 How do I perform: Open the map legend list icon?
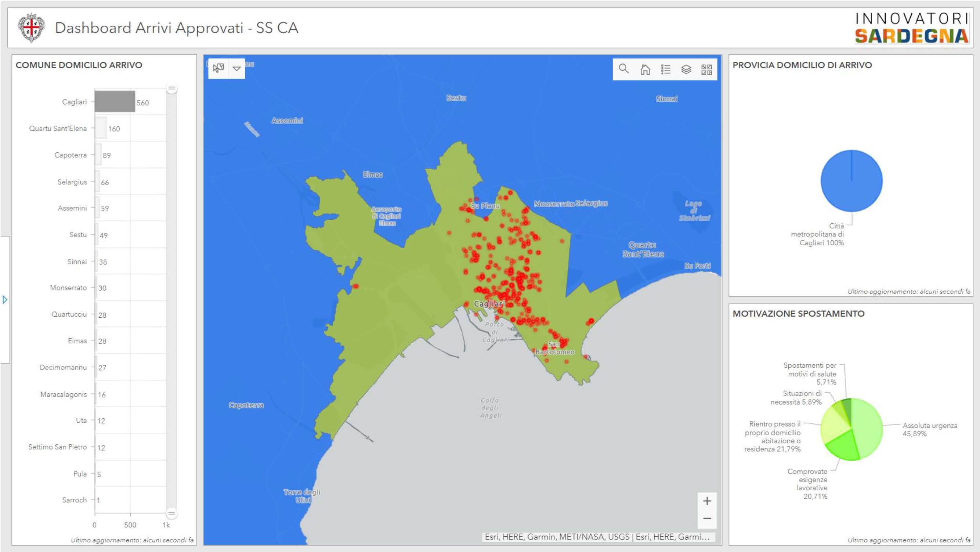pyautogui.click(x=665, y=69)
